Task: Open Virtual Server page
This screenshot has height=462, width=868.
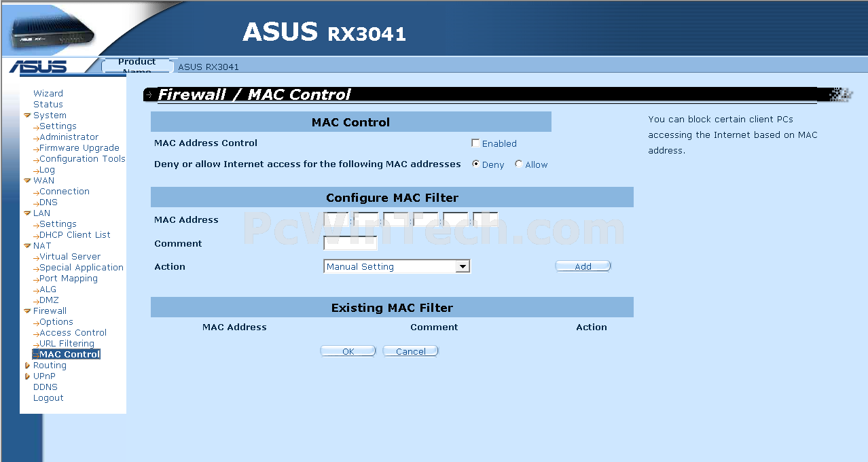Action: (70, 257)
